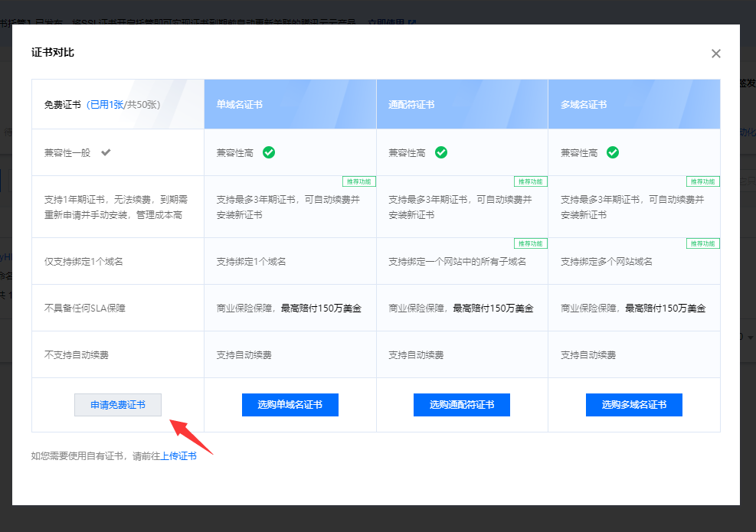This screenshot has width=756, height=532.
Task: Click green check icon under 单域名证书
Action: [269, 152]
